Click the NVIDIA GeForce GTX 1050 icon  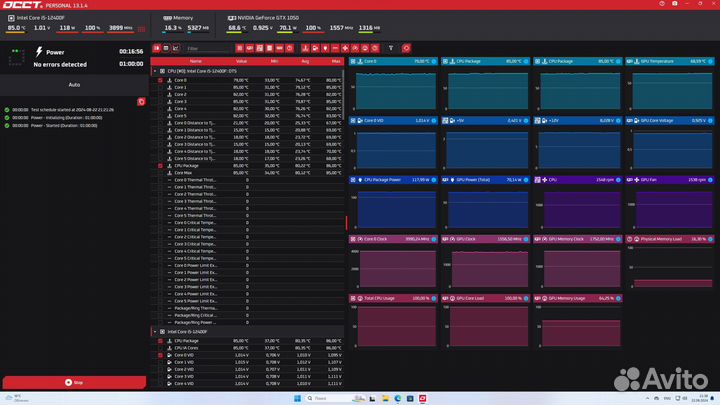(232, 18)
